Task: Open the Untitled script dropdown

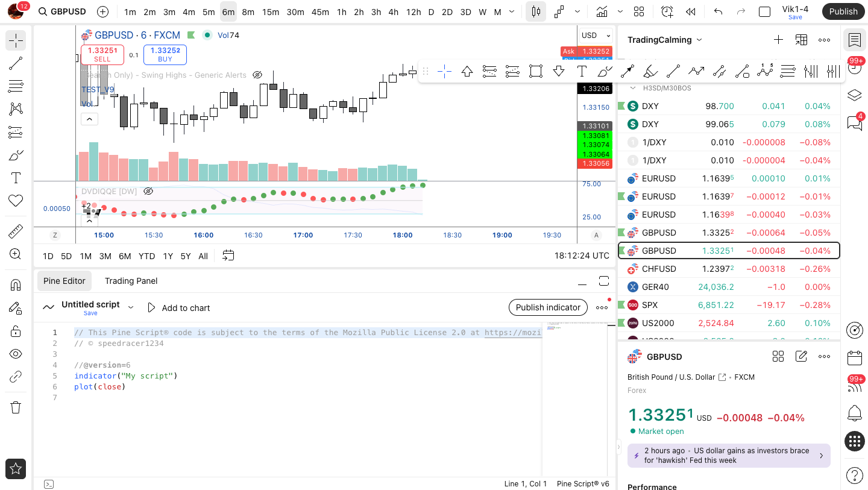Action: [x=130, y=307]
